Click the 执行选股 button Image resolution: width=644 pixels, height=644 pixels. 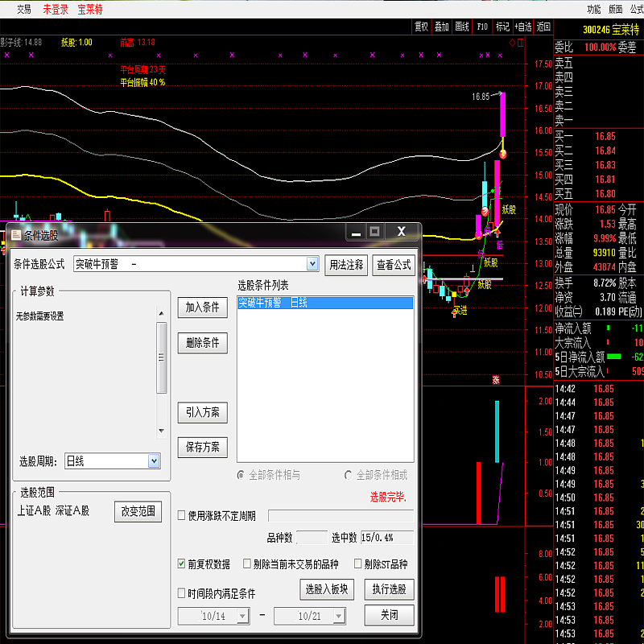click(x=389, y=589)
